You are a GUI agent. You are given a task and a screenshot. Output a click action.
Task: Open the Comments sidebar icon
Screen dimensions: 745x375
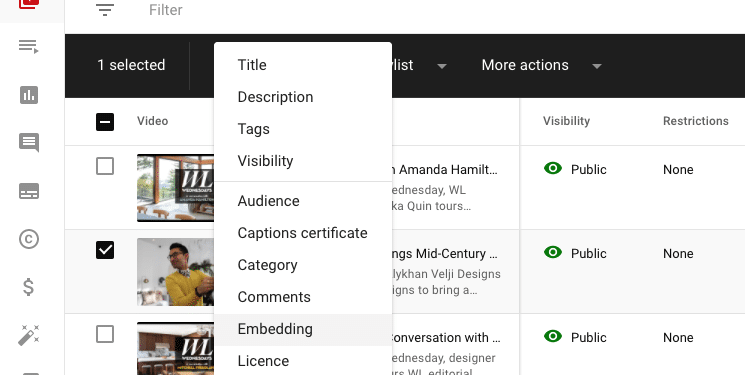[29, 143]
